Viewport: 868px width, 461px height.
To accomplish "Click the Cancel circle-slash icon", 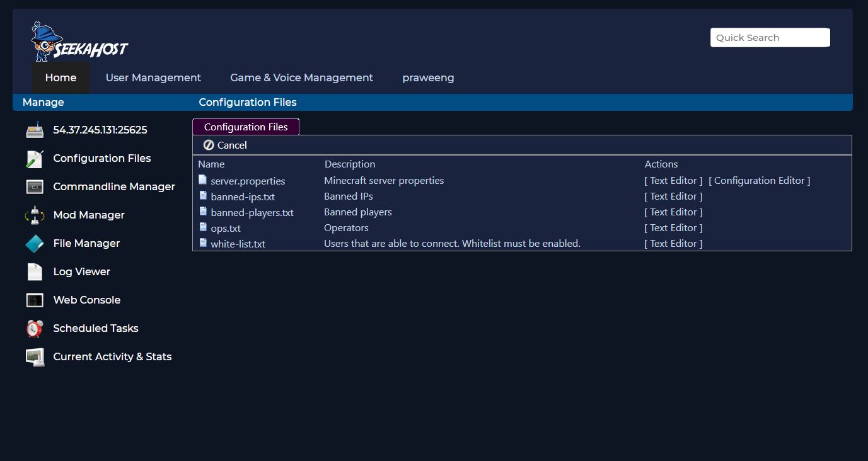I will coord(209,145).
